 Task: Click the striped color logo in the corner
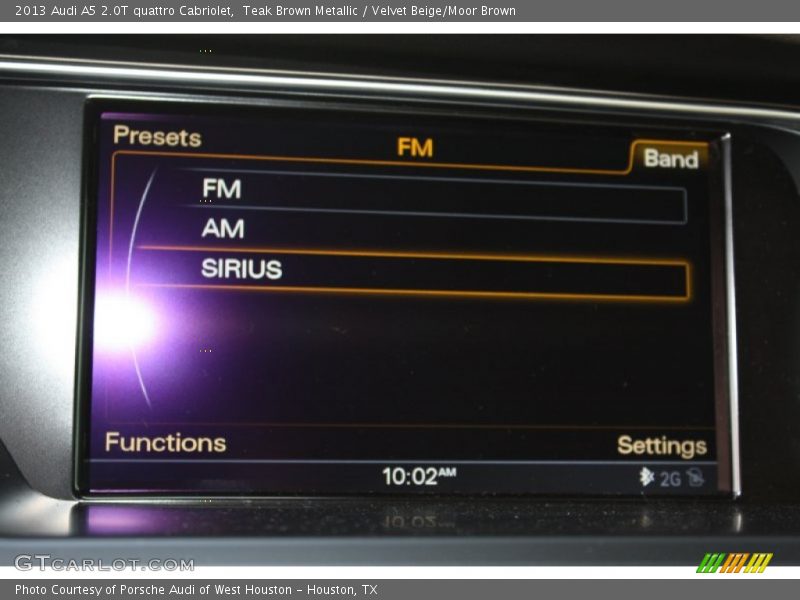click(734, 562)
